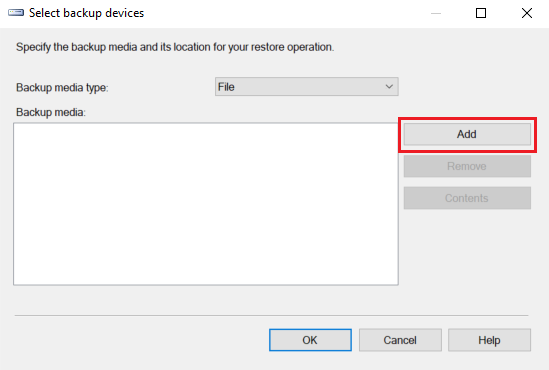Click the disabled Contents button
The width and height of the screenshot is (549, 370).
click(x=467, y=198)
